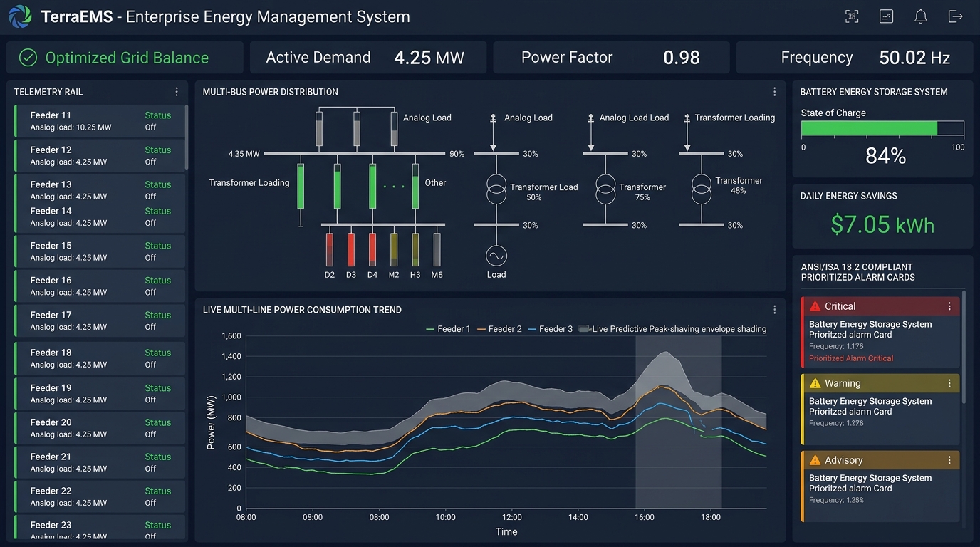
Task: Open the scan icon in the header
Action: pos(851,16)
